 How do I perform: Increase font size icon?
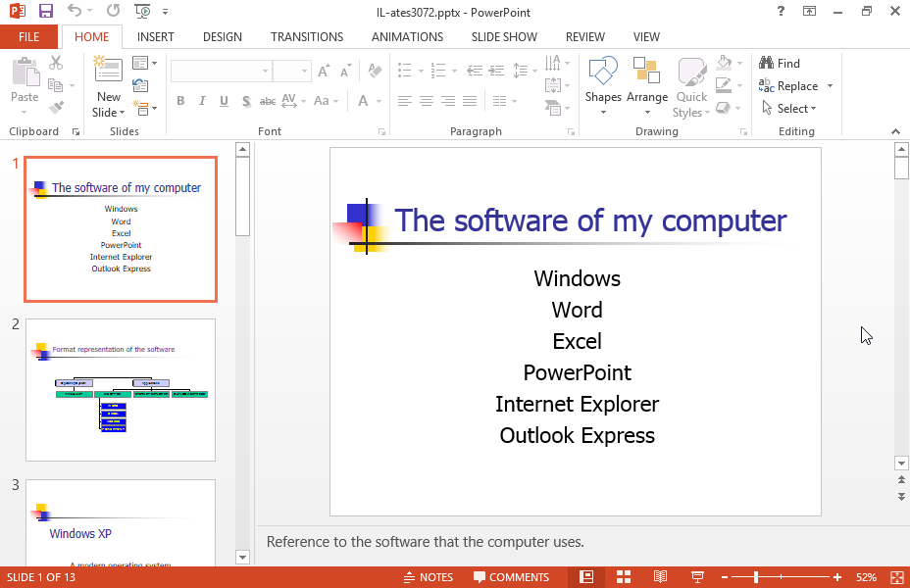click(324, 71)
